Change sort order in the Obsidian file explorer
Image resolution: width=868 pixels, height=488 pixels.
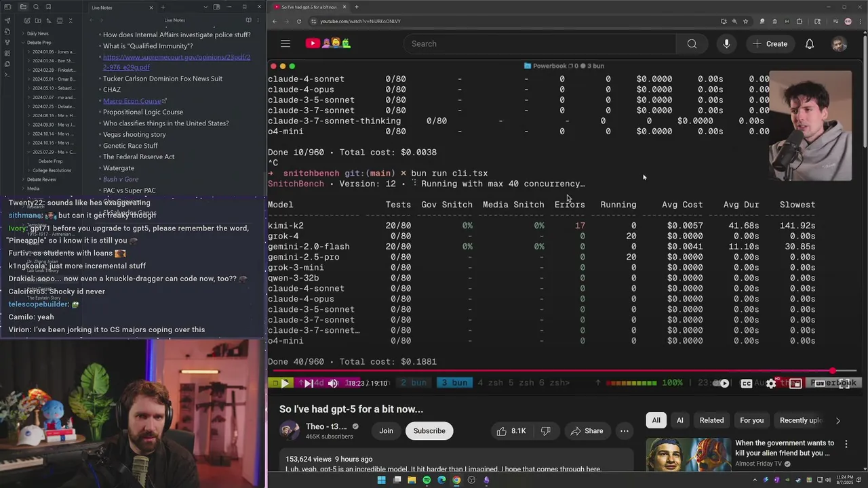click(x=50, y=20)
